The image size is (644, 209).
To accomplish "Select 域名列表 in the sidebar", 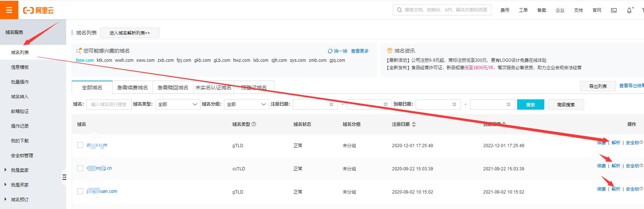I will tap(33, 53).
